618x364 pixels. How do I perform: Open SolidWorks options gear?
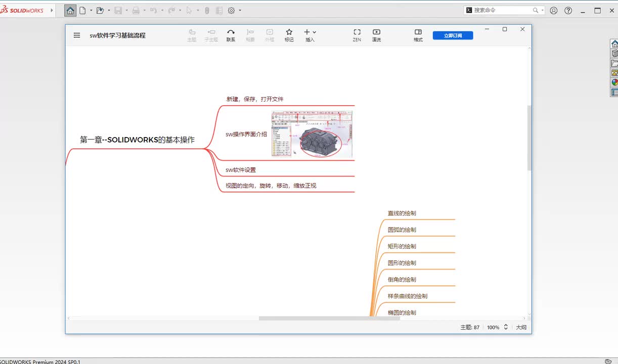[232, 10]
